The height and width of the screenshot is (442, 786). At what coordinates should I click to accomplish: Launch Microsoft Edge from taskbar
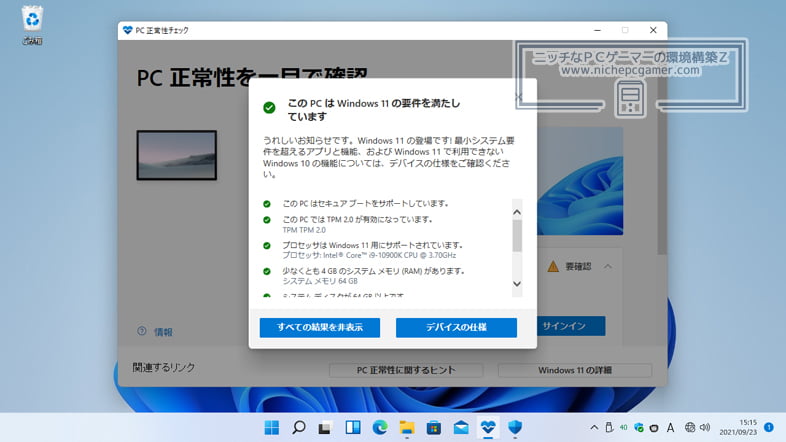coord(380,427)
